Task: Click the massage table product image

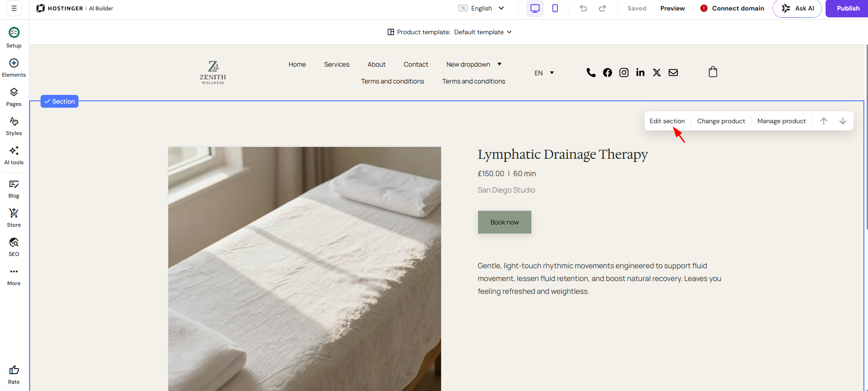Action: pos(305,269)
